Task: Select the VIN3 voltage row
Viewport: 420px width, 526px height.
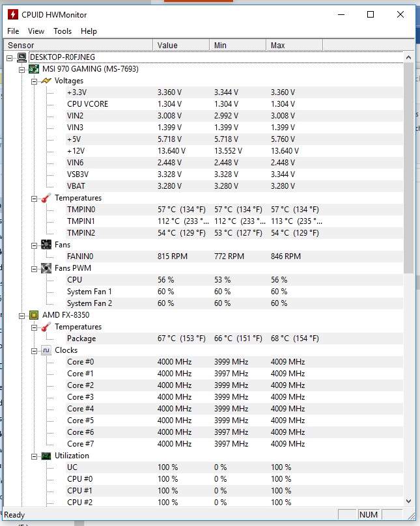Action: pos(234,128)
